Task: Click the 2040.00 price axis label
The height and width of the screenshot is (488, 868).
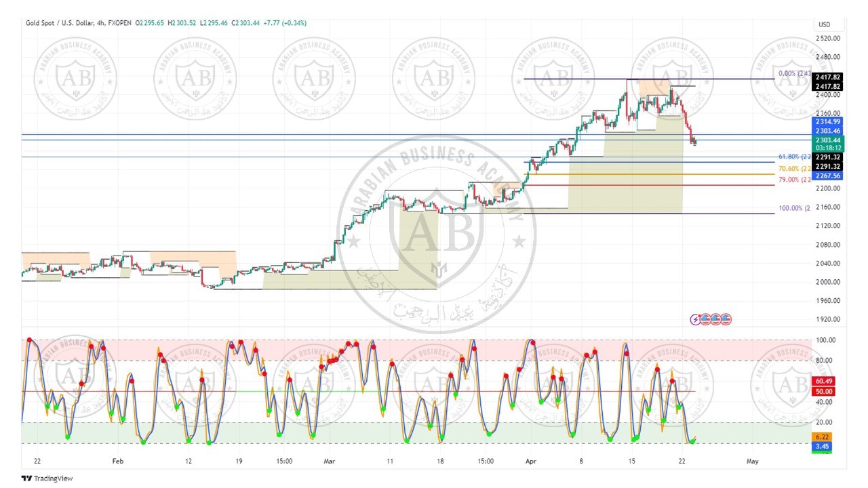Action: point(829,264)
